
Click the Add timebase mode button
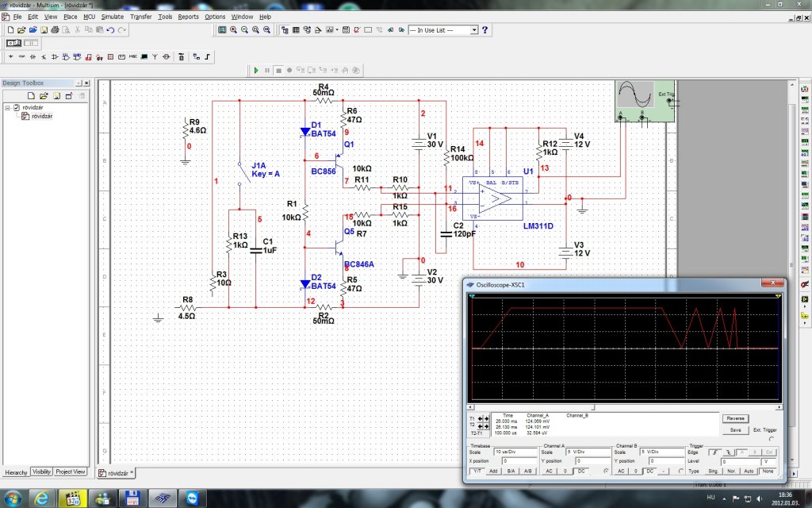pyautogui.click(x=493, y=471)
